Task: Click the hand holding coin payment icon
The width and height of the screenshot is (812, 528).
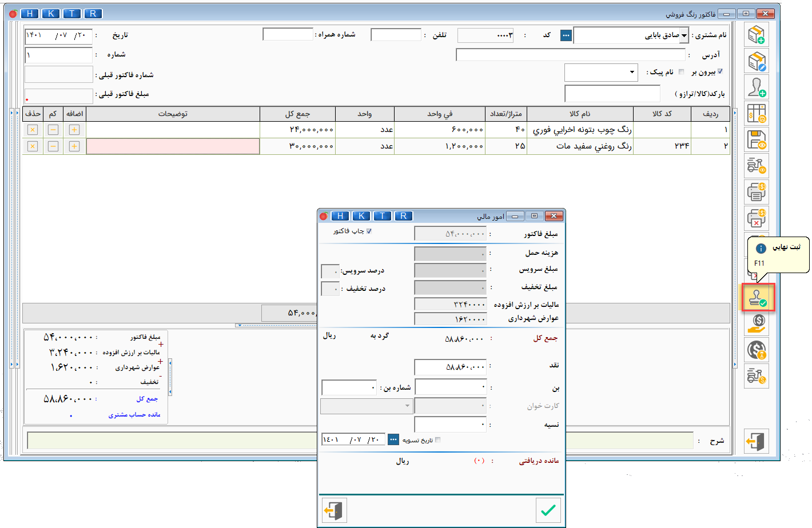Action: point(757,323)
